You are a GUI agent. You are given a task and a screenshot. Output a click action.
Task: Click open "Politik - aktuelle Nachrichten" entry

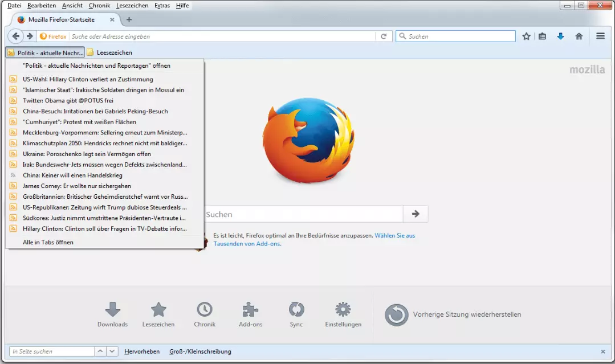104,66
